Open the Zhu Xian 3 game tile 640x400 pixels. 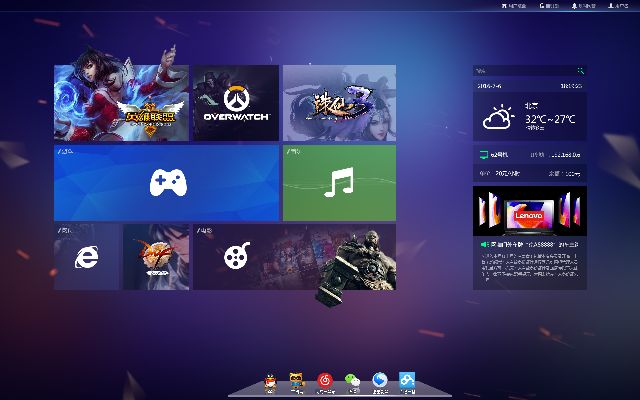[339, 103]
